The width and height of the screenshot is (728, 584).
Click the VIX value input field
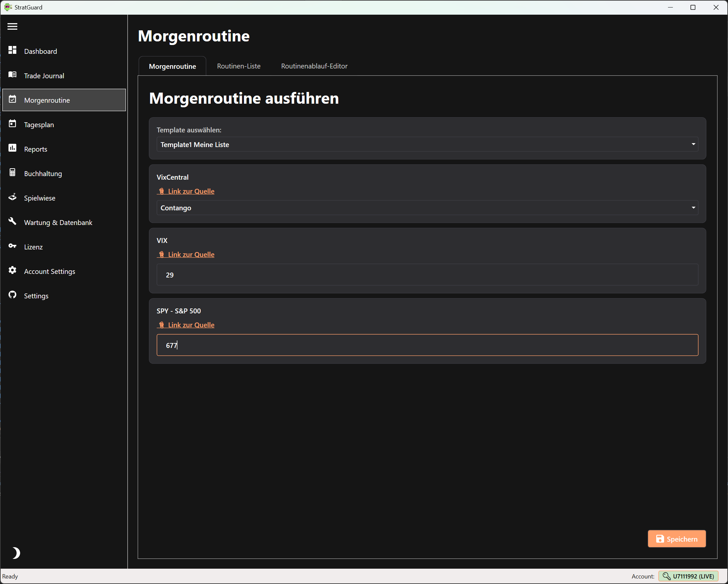pyautogui.click(x=427, y=275)
